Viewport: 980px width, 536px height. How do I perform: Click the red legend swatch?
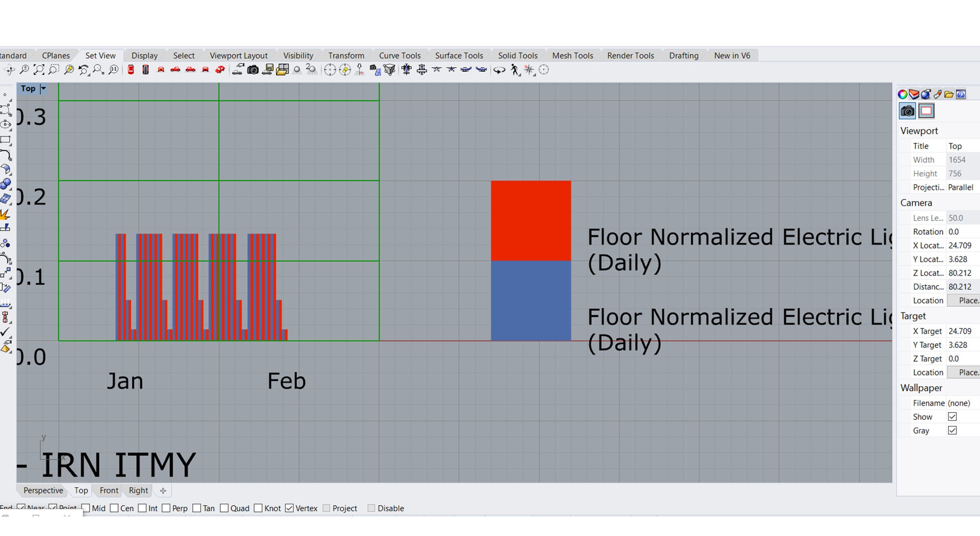click(531, 221)
